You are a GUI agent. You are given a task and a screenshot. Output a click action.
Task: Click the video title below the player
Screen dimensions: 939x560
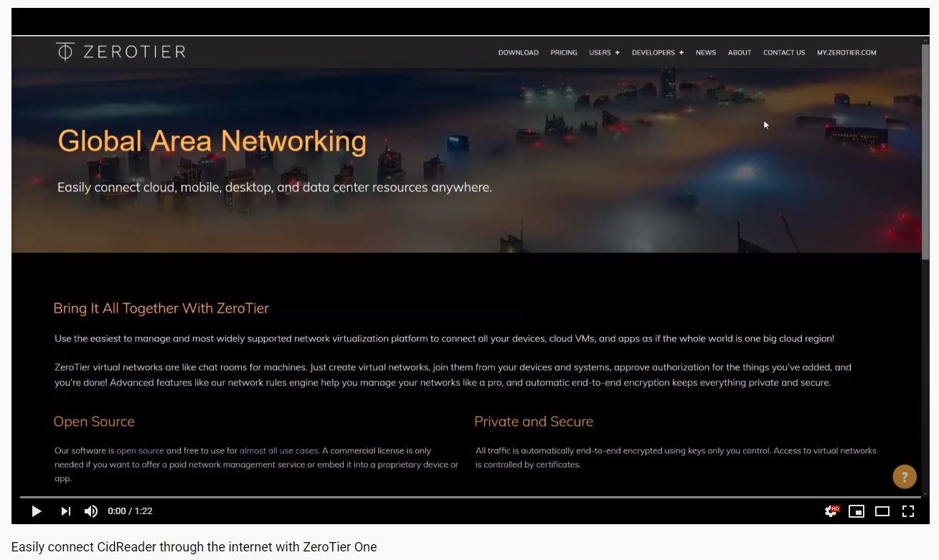click(x=194, y=547)
